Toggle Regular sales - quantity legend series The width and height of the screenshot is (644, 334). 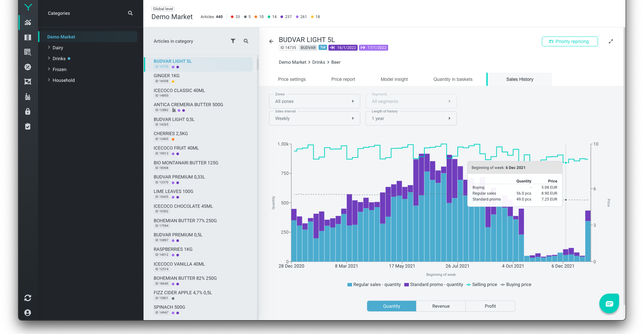pos(374,284)
